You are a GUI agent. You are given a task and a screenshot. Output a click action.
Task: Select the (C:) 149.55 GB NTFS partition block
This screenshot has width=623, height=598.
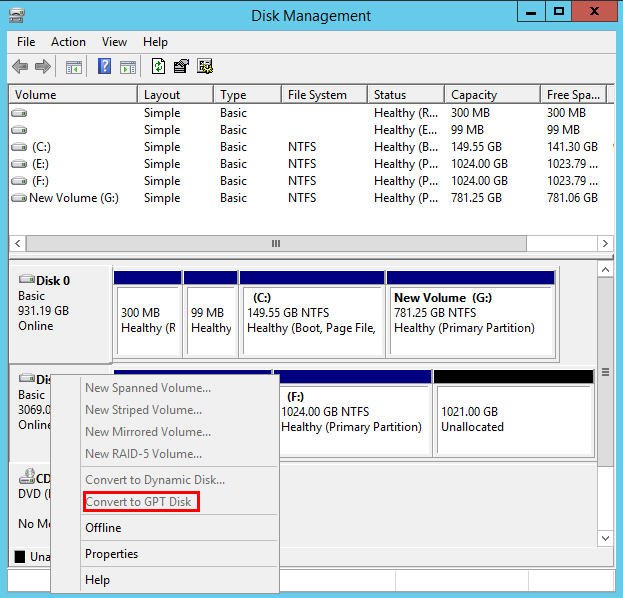(312, 314)
